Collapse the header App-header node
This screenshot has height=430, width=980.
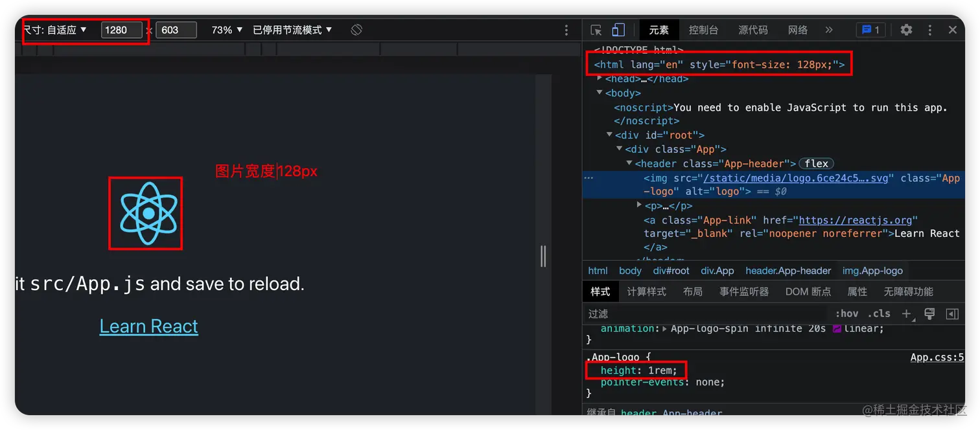click(629, 163)
